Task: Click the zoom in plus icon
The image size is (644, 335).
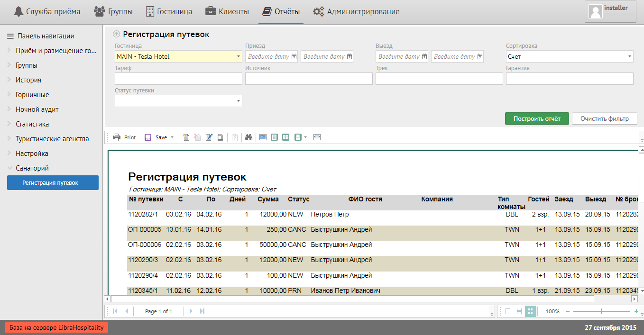Action: coord(636,311)
